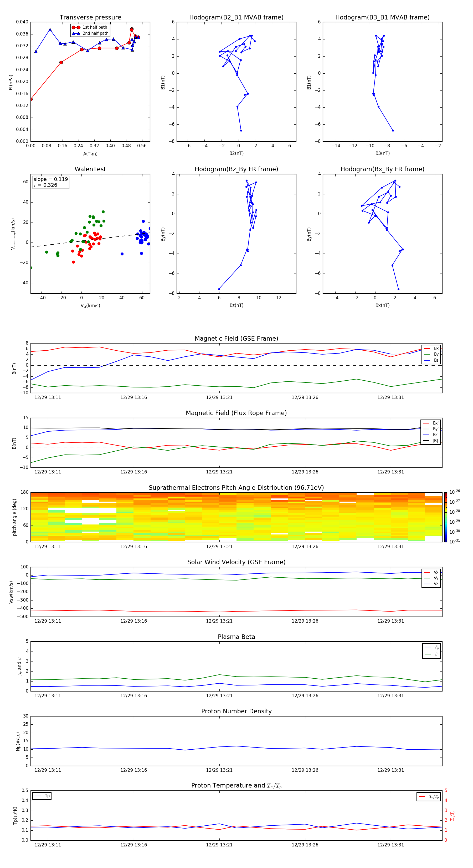Screen dimensions: 473x868
Task: Select 'Vz' in the solar wind legend
Action: (431, 584)
